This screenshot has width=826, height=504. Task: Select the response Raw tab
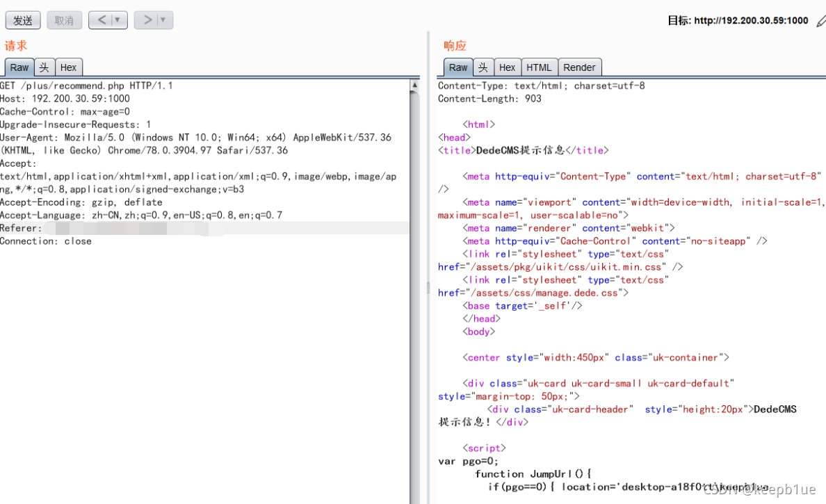pos(458,67)
